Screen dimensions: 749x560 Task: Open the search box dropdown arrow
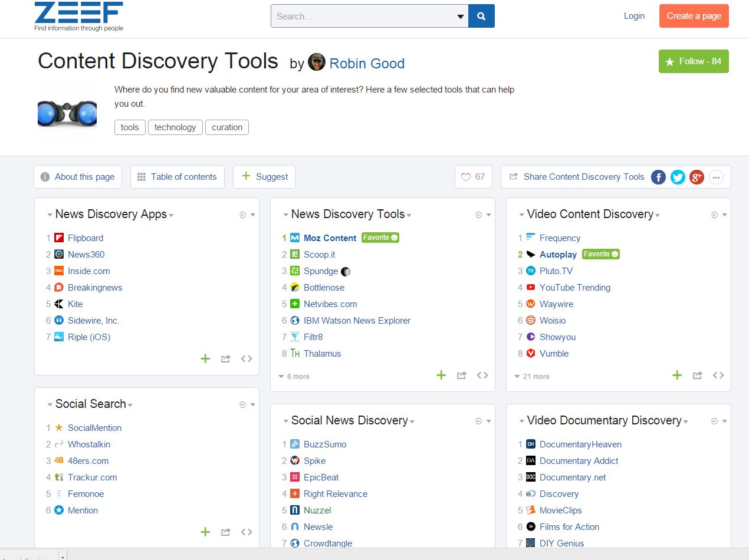461,17
